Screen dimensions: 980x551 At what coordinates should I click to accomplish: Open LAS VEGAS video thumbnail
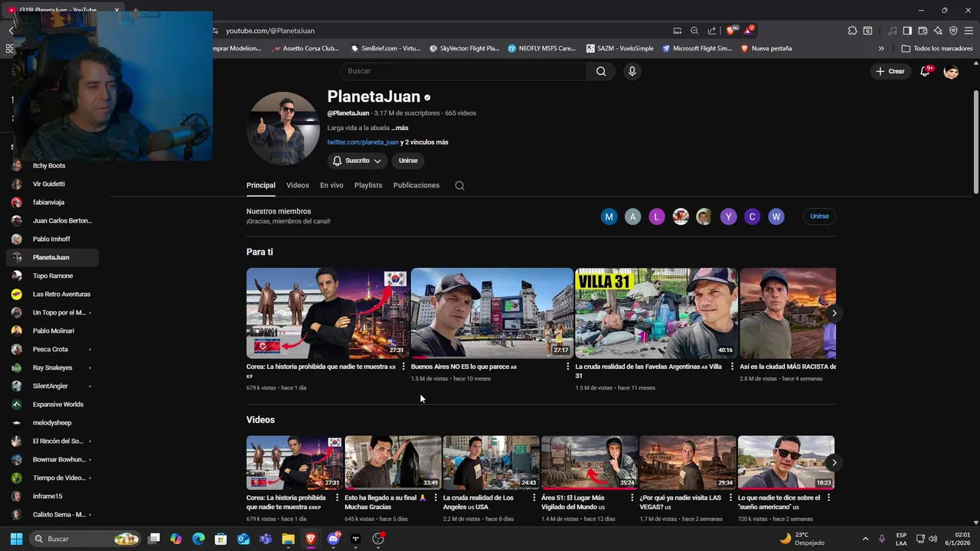click(x=688, y=463)
